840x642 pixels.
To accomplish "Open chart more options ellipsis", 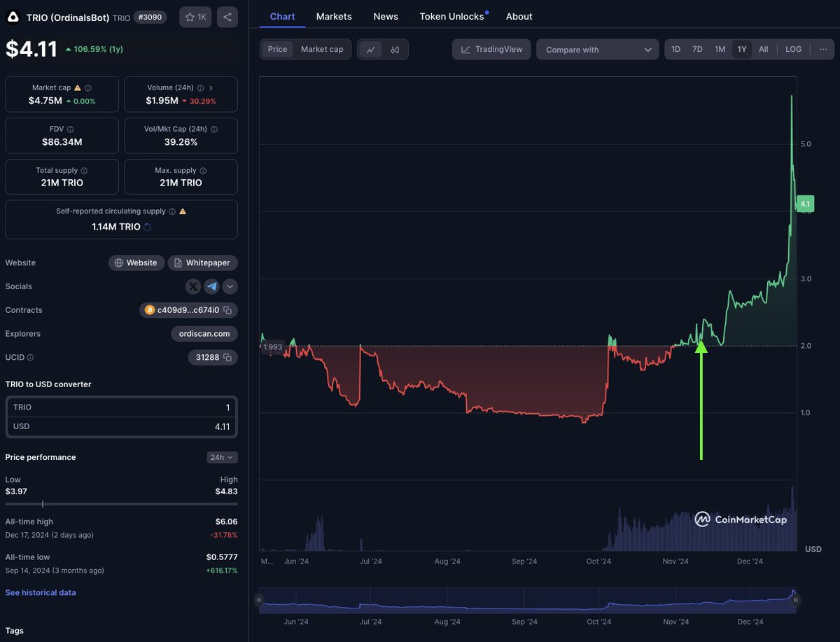I will 822,49.
